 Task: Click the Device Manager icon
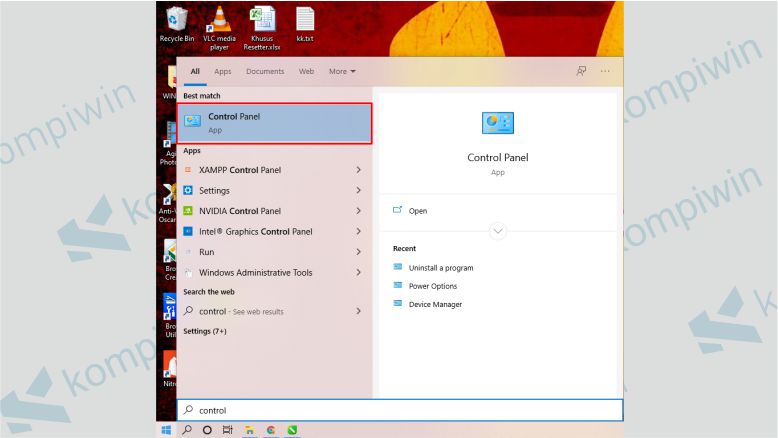tap(397, 304)
